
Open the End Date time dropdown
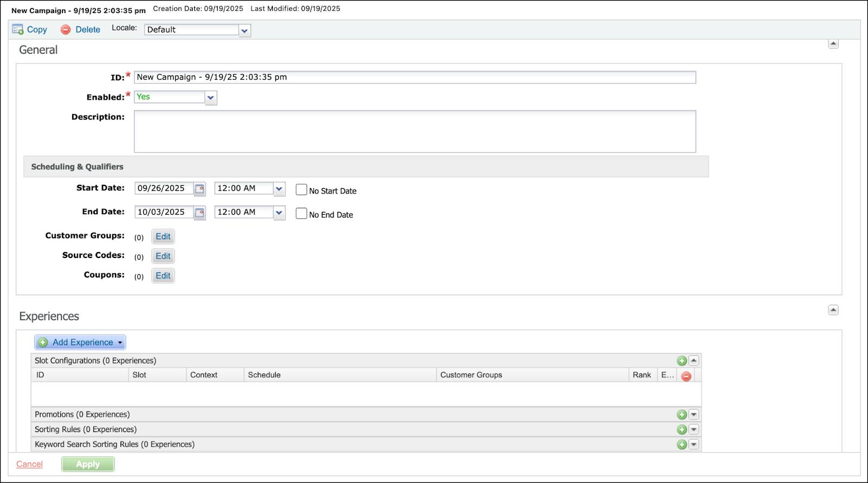(x=279, y=212)
